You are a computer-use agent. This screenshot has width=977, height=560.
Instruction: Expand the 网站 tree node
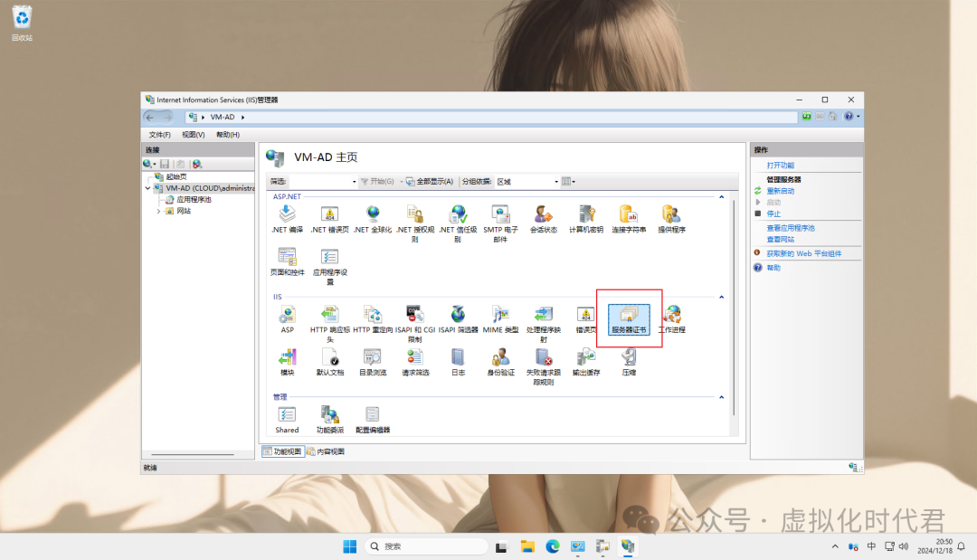(x=158, y=211)
